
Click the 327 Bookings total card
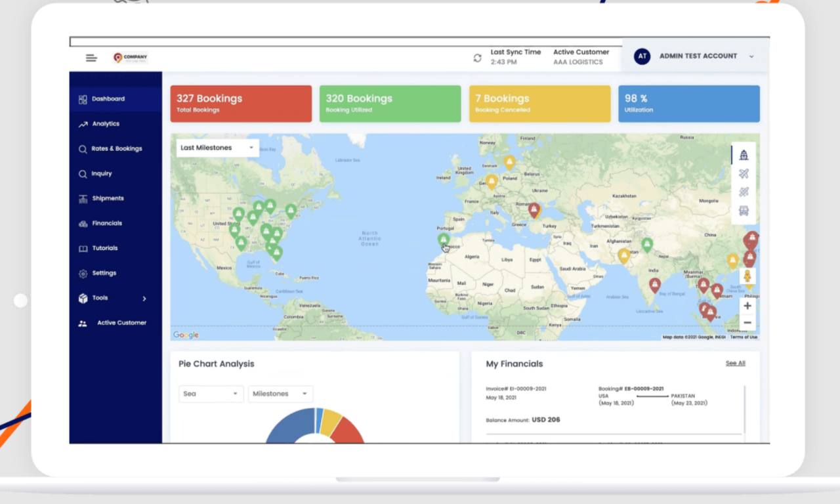tap(241, 104)
